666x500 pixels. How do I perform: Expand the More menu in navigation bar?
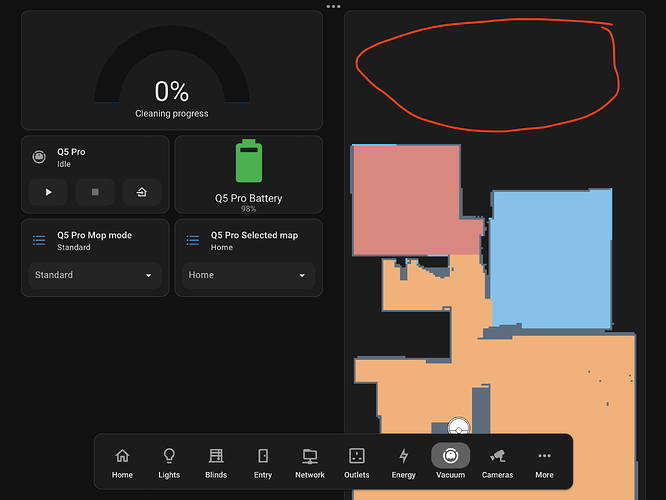[x=544, y=462]
